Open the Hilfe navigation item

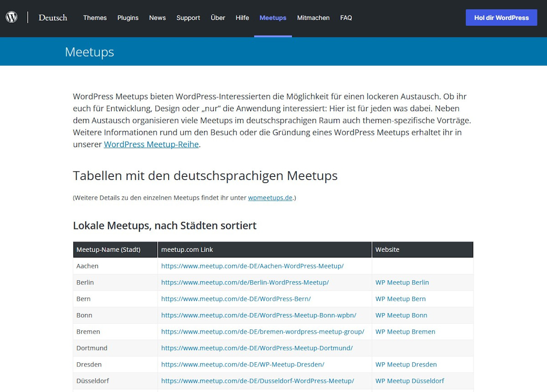coord(243,18)
